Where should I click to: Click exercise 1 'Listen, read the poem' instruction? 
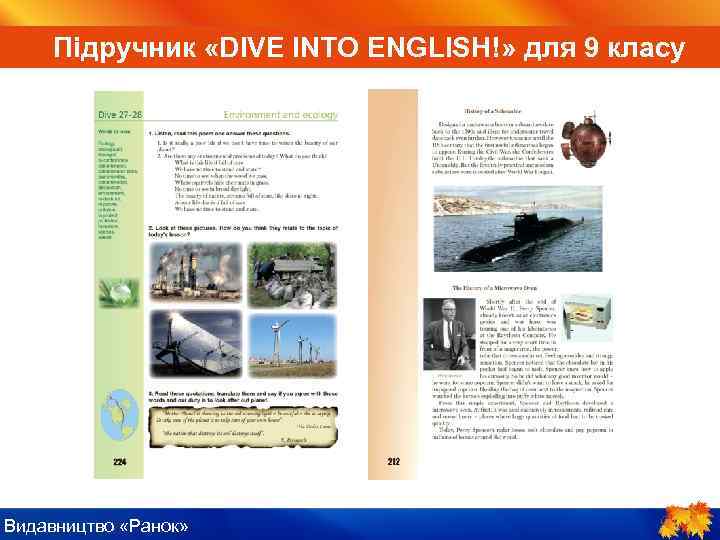(x=219, y=133)
